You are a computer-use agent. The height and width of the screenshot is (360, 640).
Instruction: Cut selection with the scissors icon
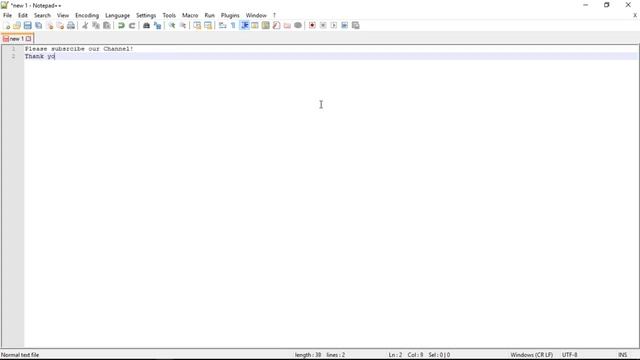click(85, 25)
